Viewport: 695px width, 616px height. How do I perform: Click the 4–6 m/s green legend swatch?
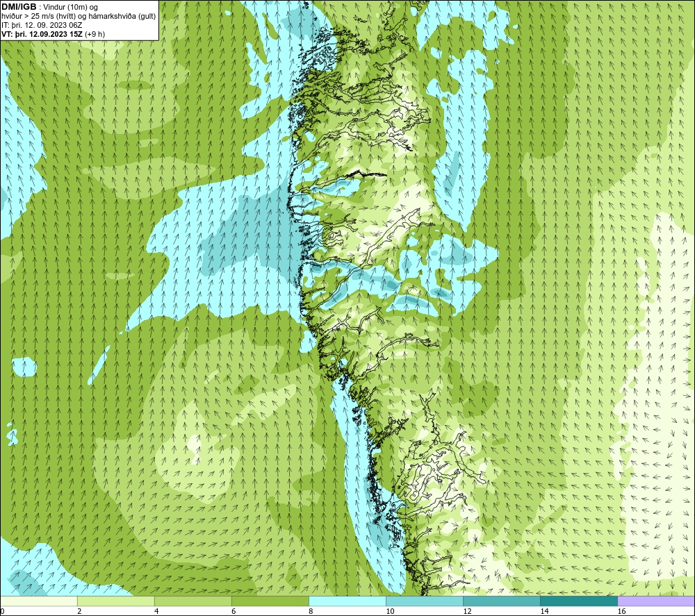click(193, 601)
